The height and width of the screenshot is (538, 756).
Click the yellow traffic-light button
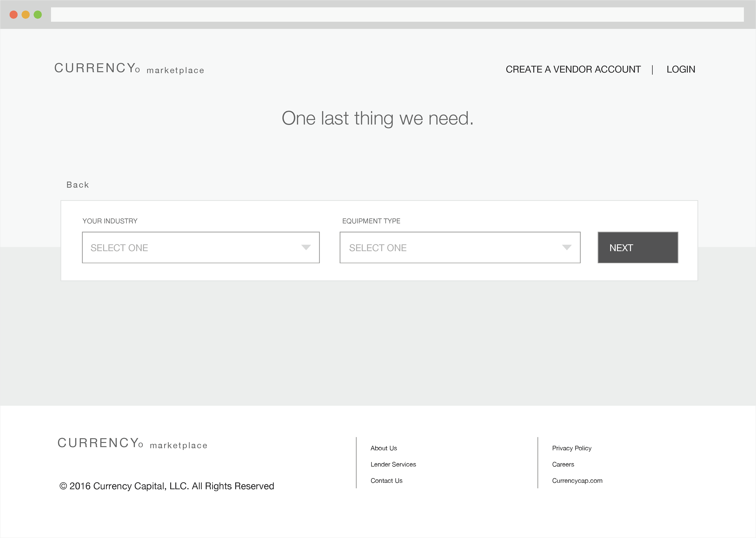pos(26,15)
